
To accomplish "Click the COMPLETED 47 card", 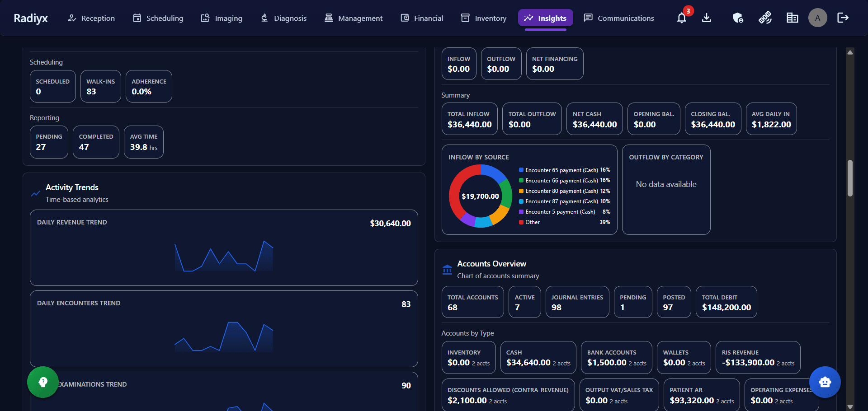I will coord(96,142).
